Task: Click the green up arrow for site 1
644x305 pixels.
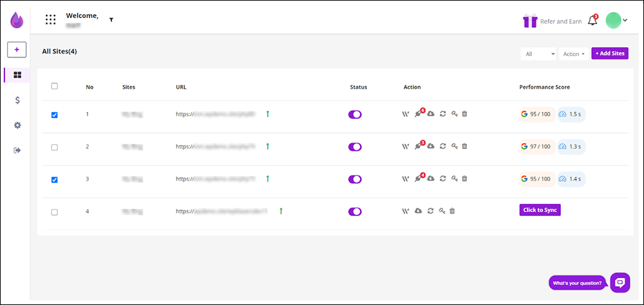Action: click(x=268, y=114)
